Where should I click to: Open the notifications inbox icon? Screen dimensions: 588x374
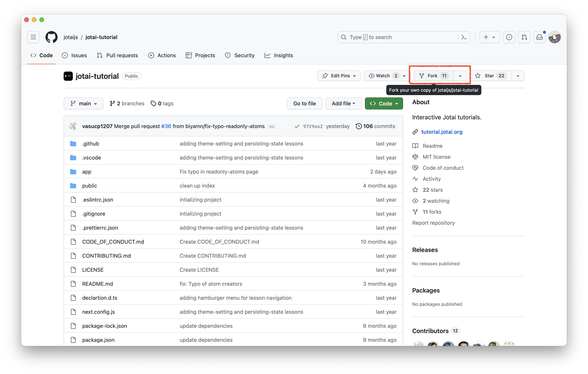pos(539,37)
